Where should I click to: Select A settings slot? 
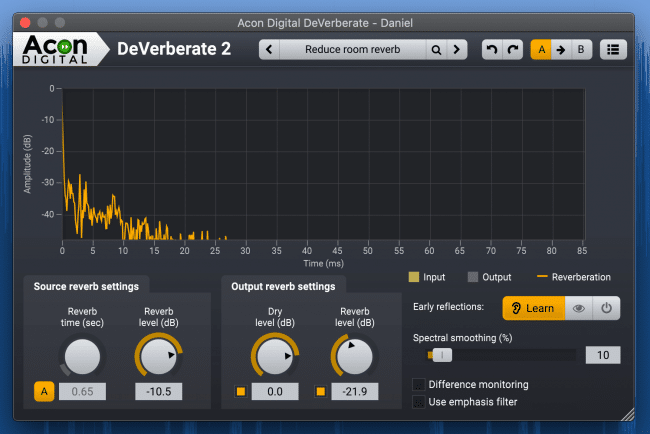541,50
